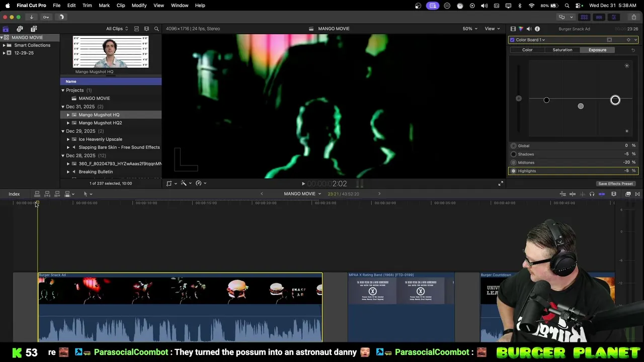This screenshot has height=362, width=644.
Task: Open timeline clip appearance filmstrip icon
Action: click(x=613, y=194)
